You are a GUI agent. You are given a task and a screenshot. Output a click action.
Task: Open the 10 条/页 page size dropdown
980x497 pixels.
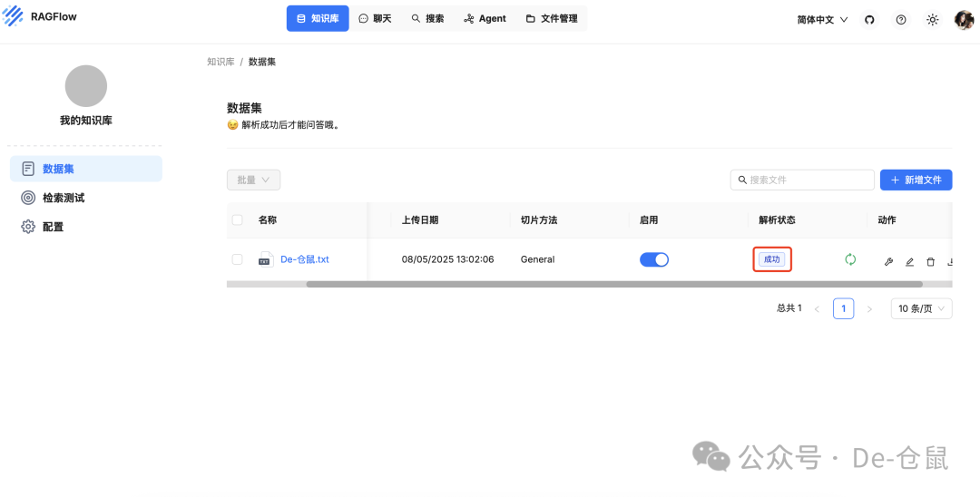(x=921, y=308)
